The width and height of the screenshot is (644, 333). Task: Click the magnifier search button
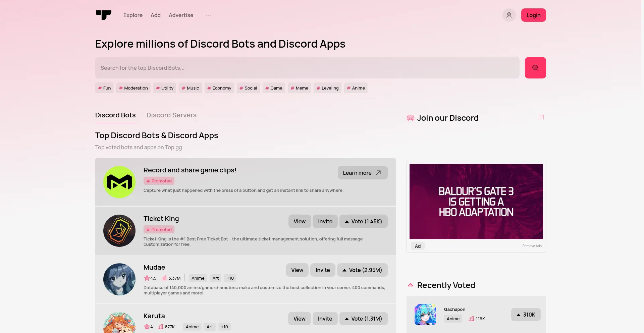[535, 68]
